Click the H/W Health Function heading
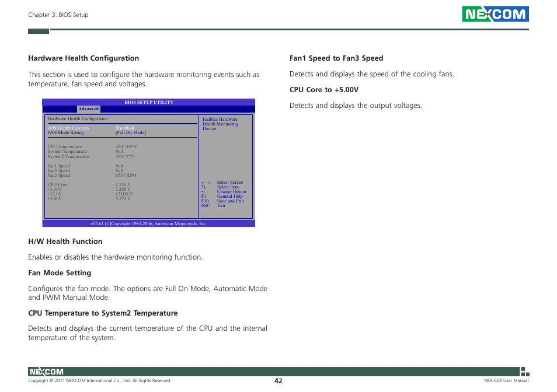The image size is (557, 392). [x=65, y=242]
